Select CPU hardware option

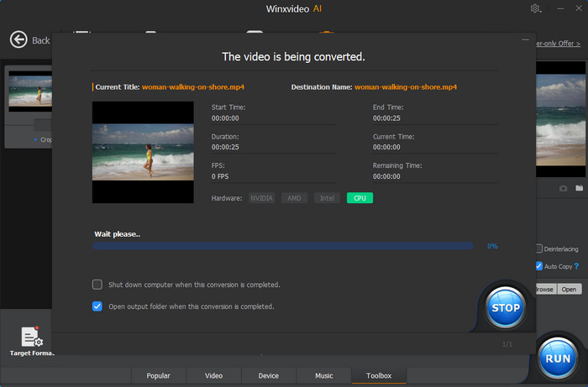click(x=360, y=198)
